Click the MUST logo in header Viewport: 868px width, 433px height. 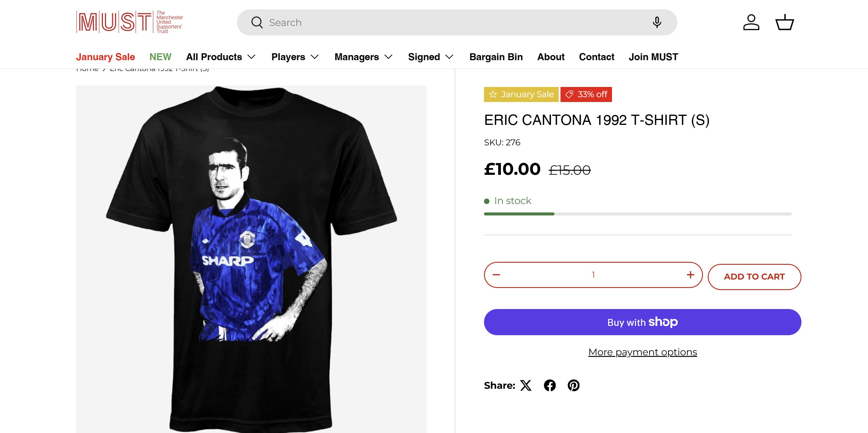point(130,22)
